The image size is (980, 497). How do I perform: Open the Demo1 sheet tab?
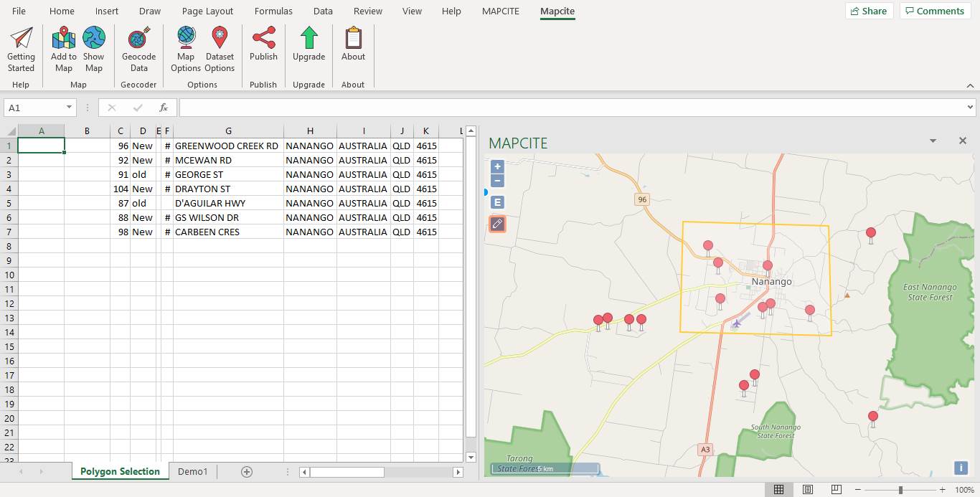pyautogui.click(x=192, y=471)
